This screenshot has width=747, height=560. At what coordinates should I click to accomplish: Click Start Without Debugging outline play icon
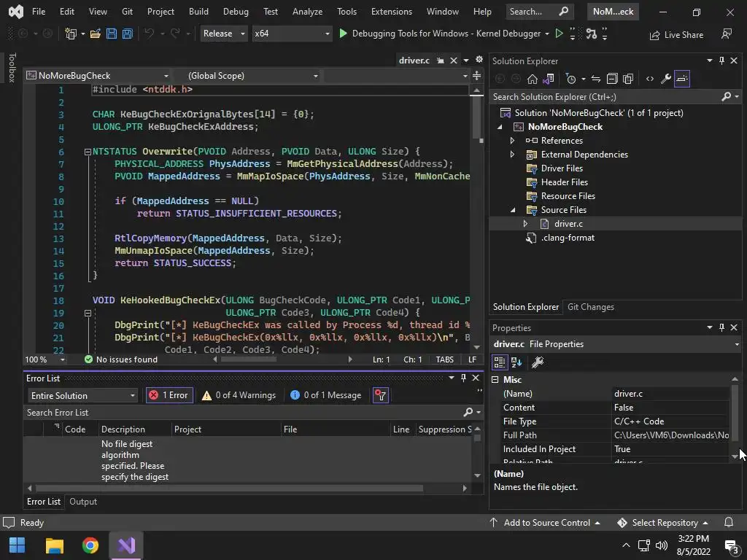pyautogui.click(x=560, y=34)
